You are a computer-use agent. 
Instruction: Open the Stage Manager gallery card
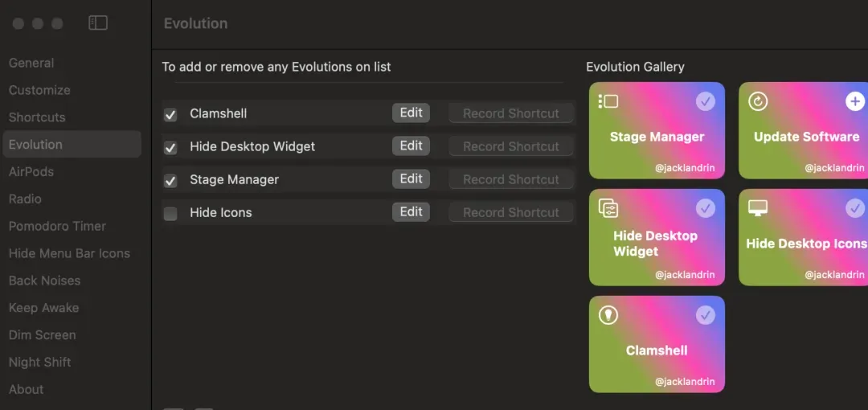point(657,130)
